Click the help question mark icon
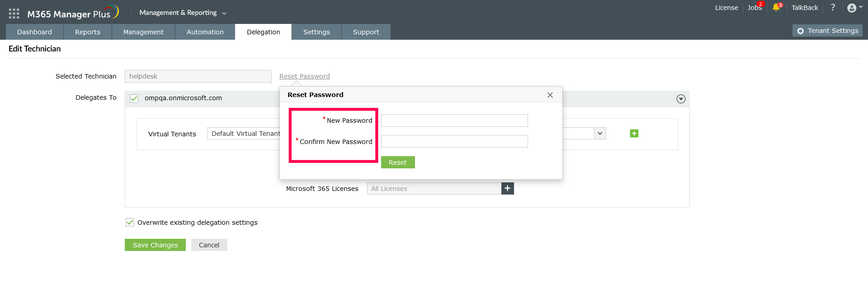 pyautogui.click(x=833, y=8)
